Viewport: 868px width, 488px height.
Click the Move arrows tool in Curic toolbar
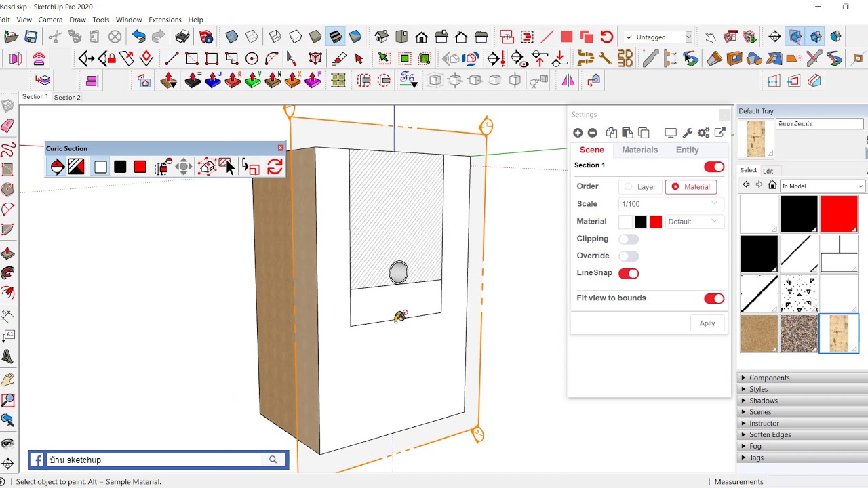tap(184, 167)
